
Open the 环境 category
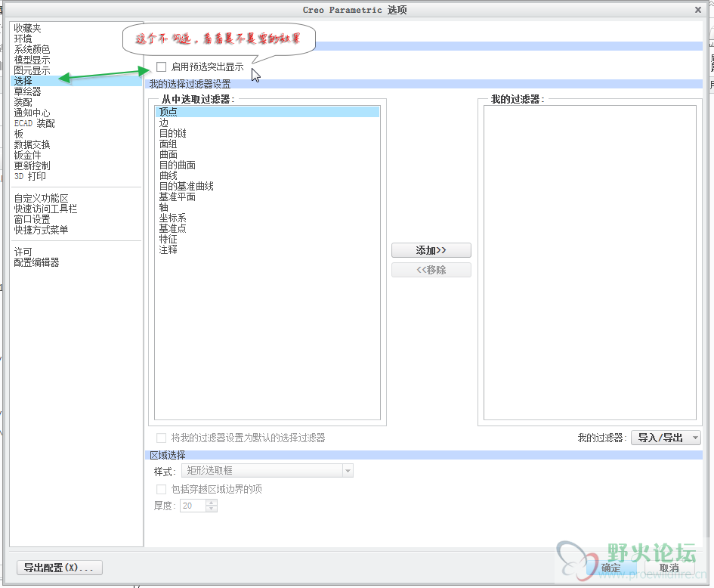pyautogui.click(x=23, y=39)
